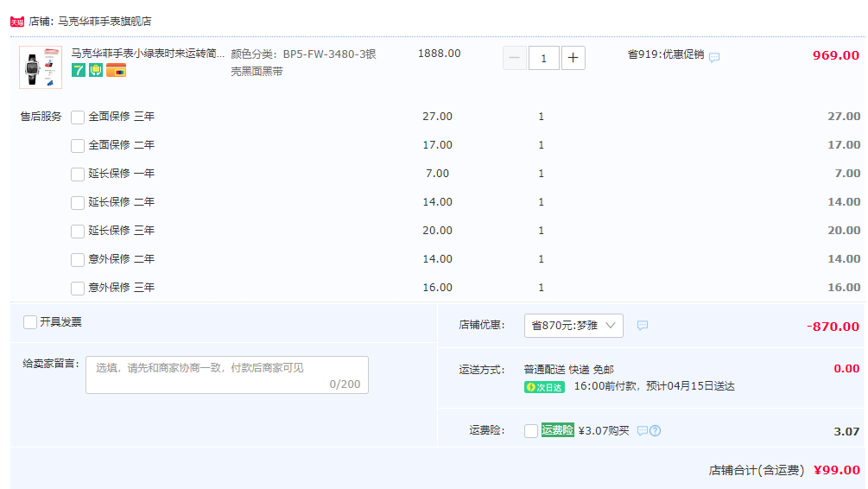Open the 省870元:梦雅 store discount dropdown
This screenshot has height=489, width=868.
(x=573, y=326)
